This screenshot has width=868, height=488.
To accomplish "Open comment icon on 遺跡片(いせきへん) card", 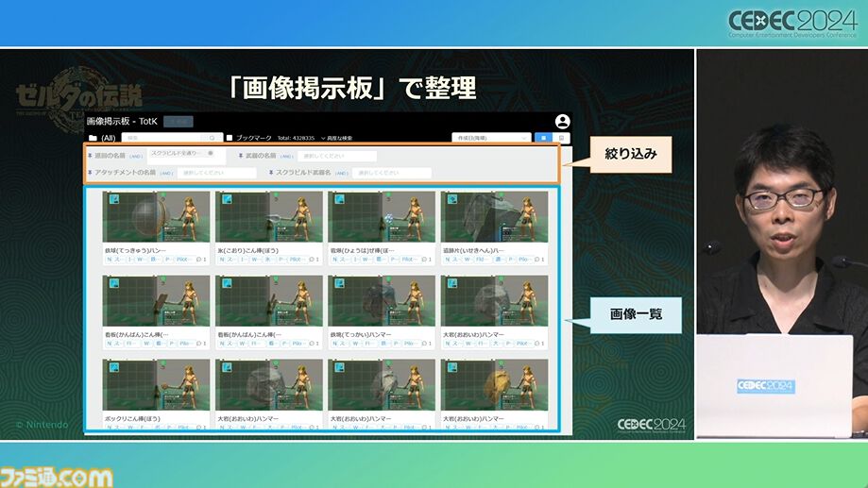I will click(537, 259).
